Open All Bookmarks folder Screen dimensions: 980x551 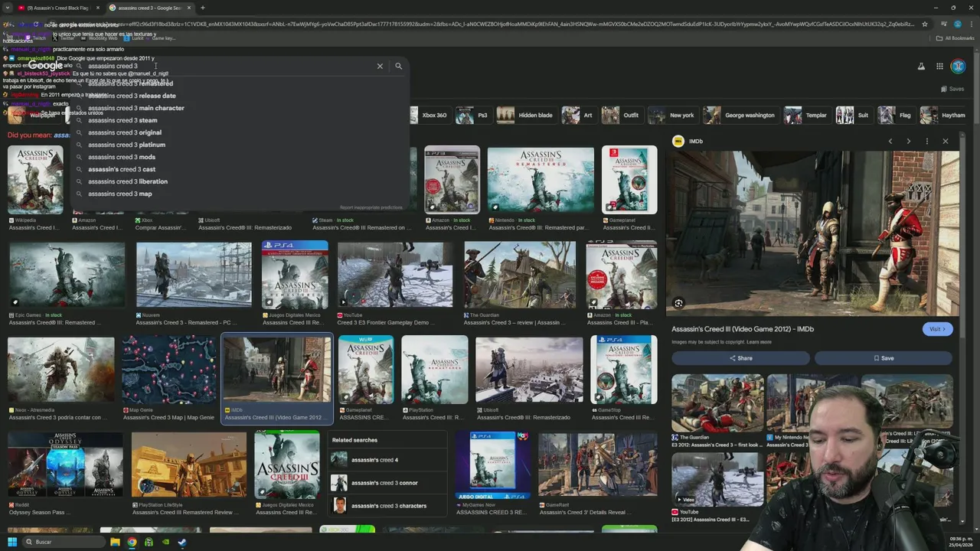[955, 37]
